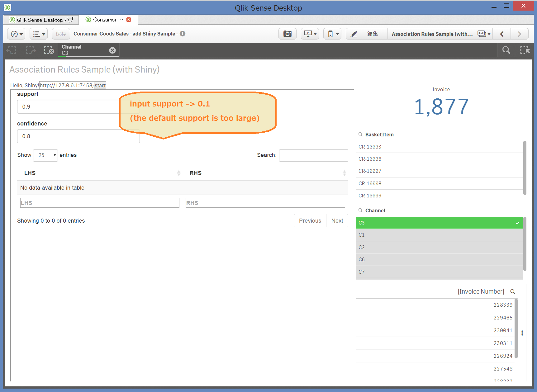
Task: Select channel C7
Action: [x=439, y=272]
